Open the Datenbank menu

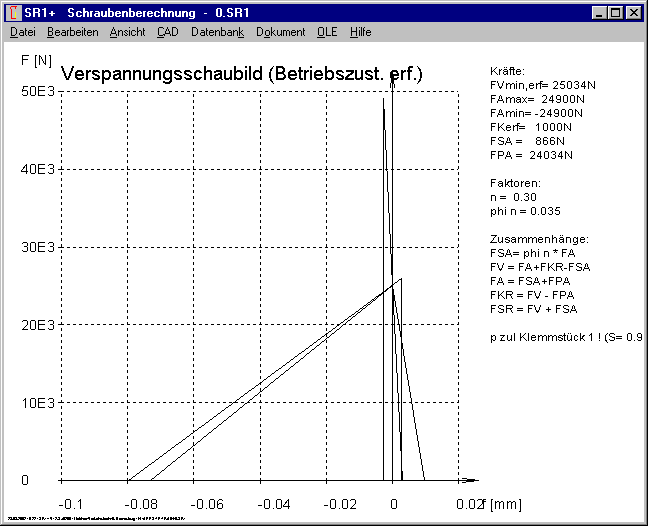(x=217, y=32)
